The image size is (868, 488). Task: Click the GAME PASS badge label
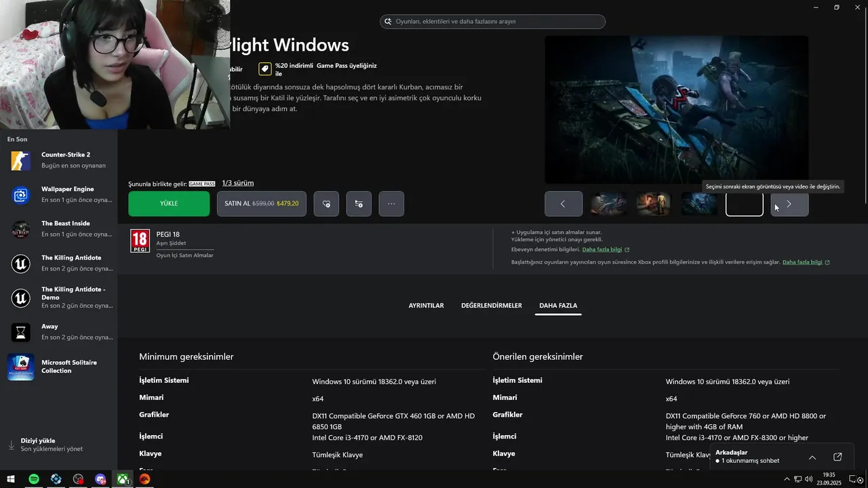202,184
